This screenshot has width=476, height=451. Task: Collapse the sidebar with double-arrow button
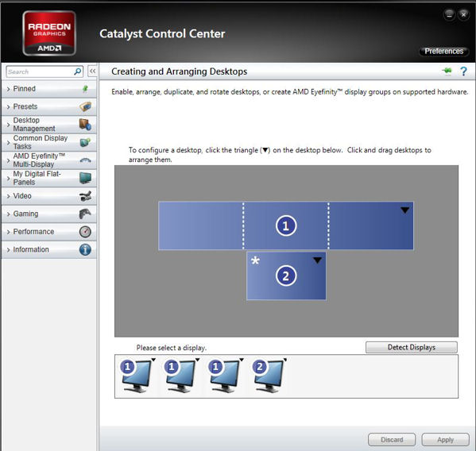coord(92,71)
